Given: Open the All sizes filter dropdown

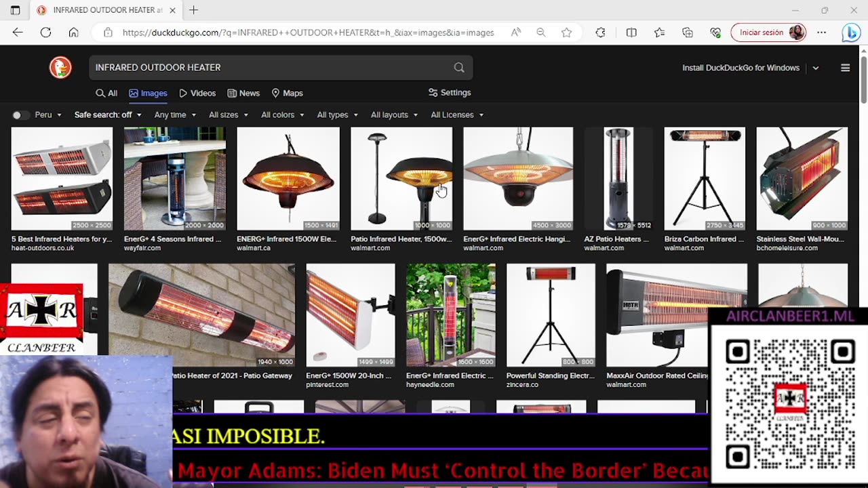Looking at the screenshot, I should click(229, 115).
